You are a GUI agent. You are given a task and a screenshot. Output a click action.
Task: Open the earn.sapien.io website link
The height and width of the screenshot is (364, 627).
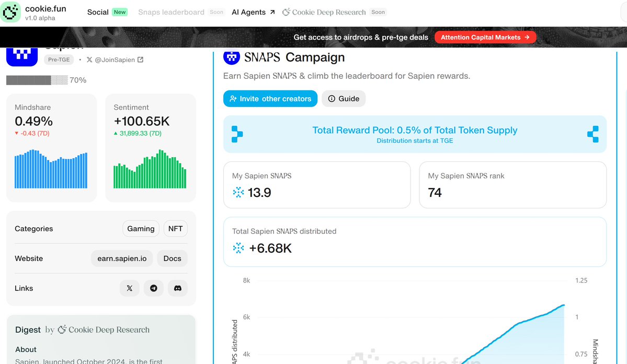(122, 259)
